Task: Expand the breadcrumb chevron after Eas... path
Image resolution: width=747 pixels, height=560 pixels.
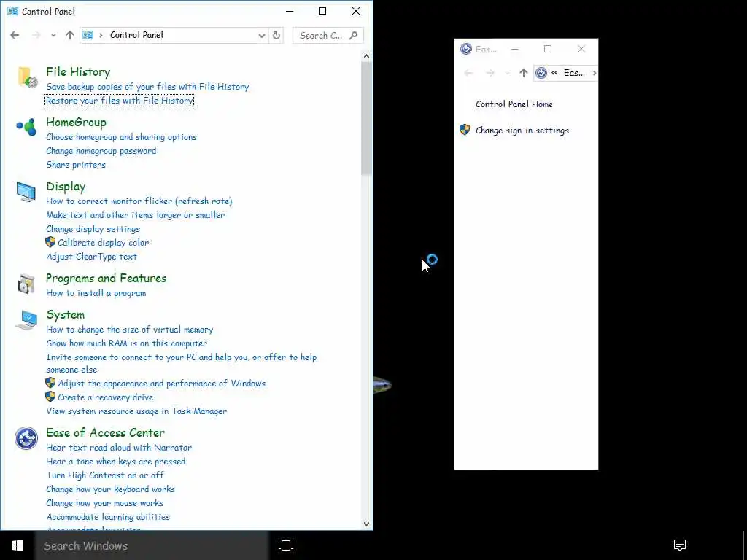Action: 594,73
